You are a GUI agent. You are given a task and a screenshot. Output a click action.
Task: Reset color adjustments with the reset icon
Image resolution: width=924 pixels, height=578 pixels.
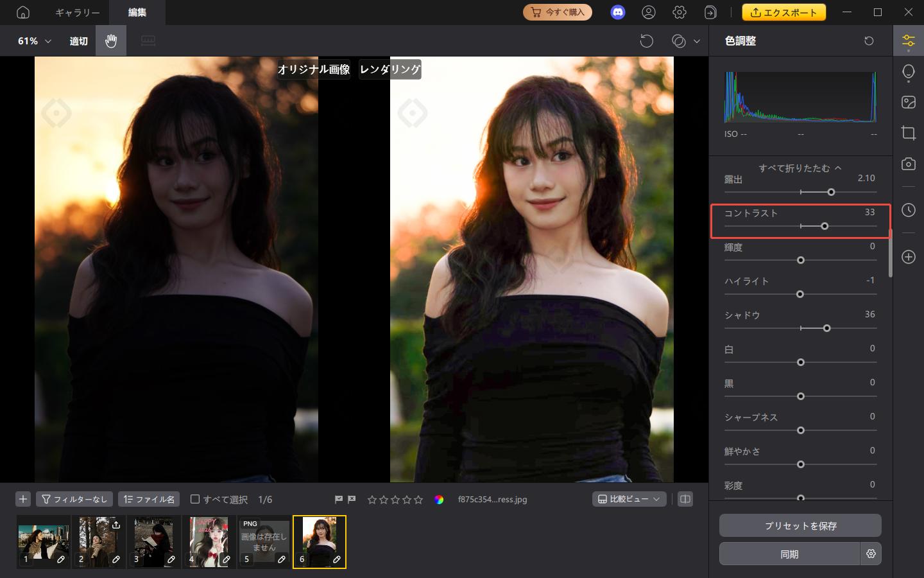(869, 41)
